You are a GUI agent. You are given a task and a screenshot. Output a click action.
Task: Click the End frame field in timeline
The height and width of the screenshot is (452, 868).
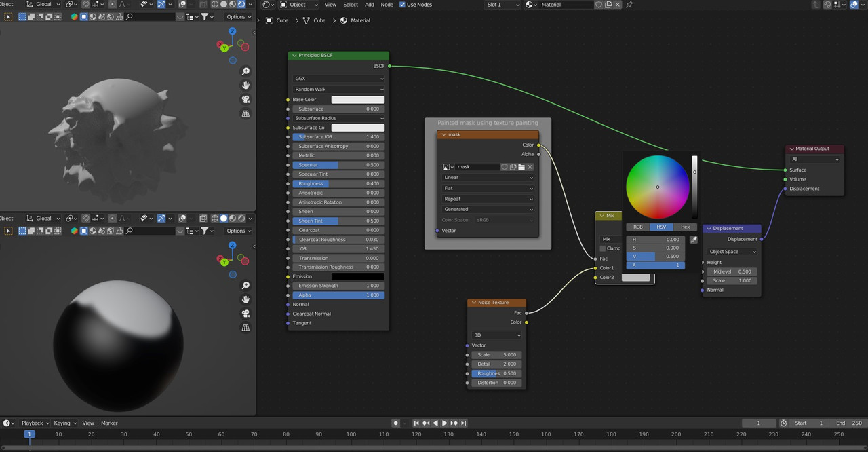pos(849,423)
